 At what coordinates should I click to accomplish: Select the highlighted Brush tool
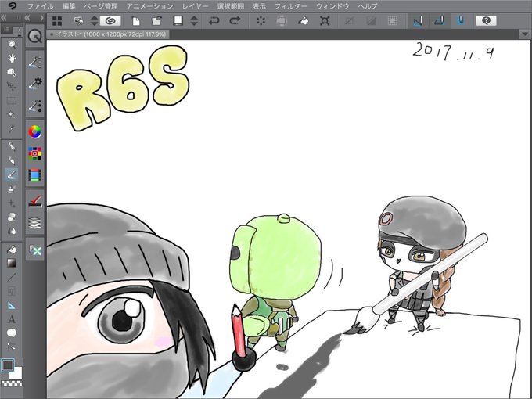12,174
